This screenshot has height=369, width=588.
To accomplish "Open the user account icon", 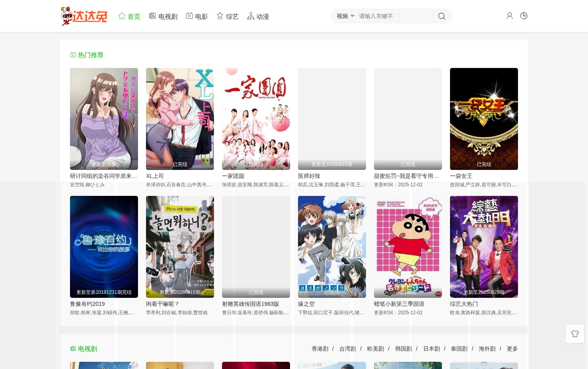I will (510, 16).
